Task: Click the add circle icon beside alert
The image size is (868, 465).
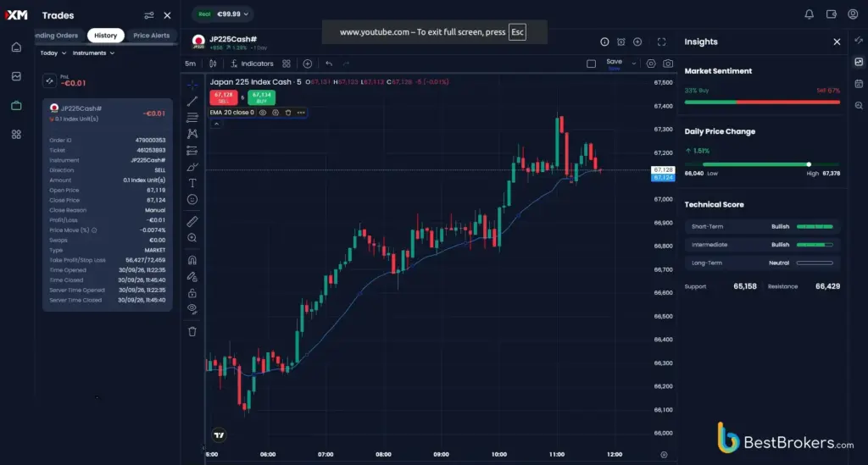Action: (637, 42)
